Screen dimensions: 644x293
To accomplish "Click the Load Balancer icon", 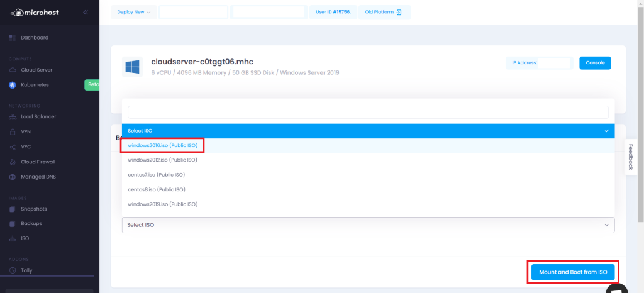I will point(13,117).
